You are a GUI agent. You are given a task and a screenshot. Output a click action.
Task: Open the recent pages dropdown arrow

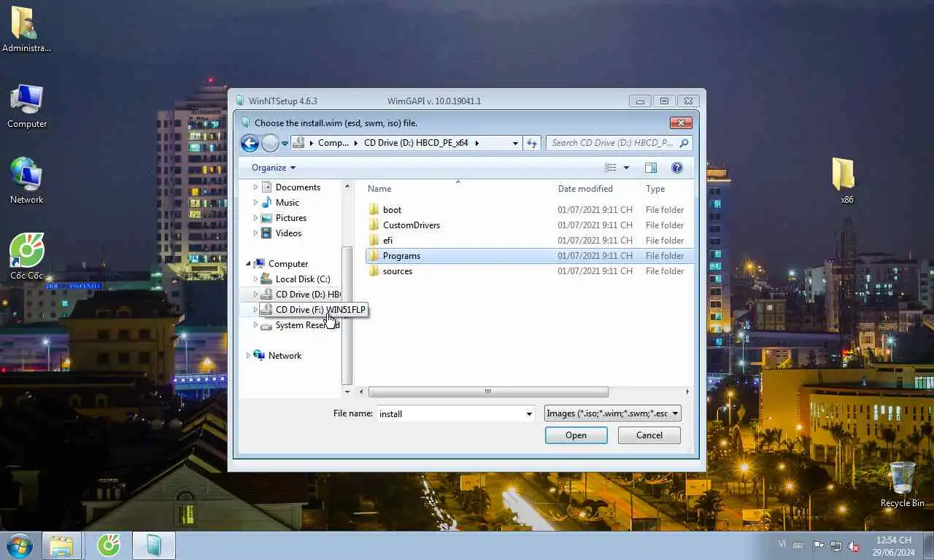pyautogui.click(x=285, y=143)
